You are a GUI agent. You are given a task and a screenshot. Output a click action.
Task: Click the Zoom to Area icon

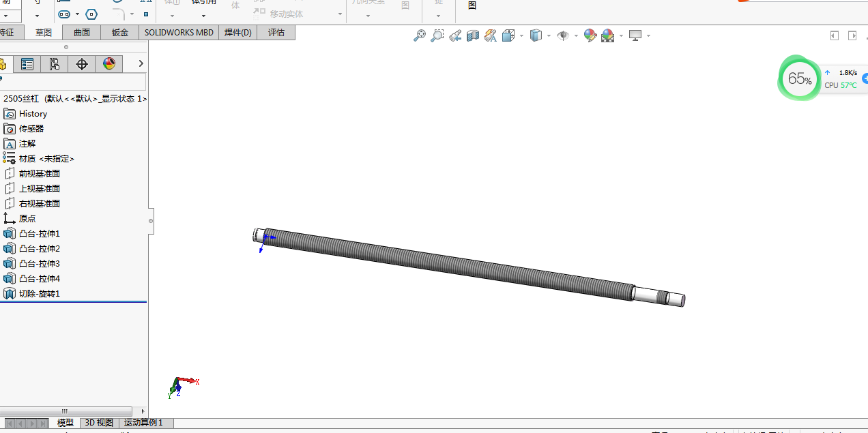pos(437,35)
